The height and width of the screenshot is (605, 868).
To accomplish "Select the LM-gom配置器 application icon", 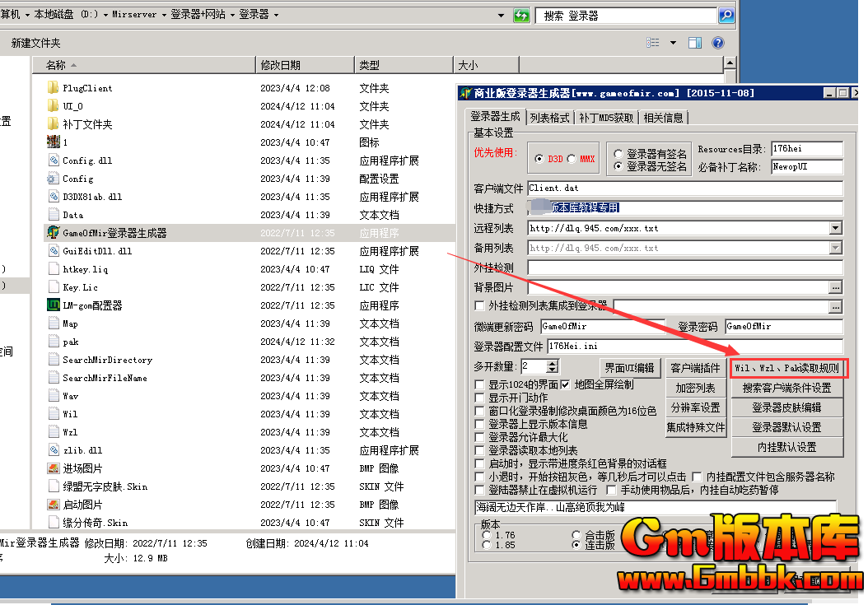I will 54,305.
